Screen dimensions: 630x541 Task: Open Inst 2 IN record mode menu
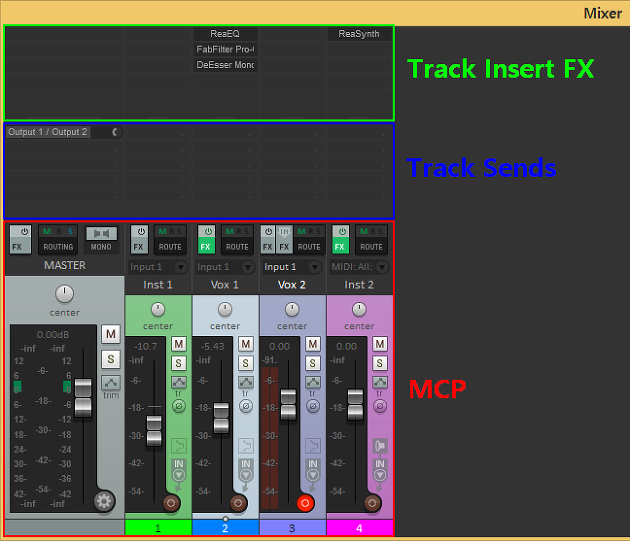tap(380, 470)
